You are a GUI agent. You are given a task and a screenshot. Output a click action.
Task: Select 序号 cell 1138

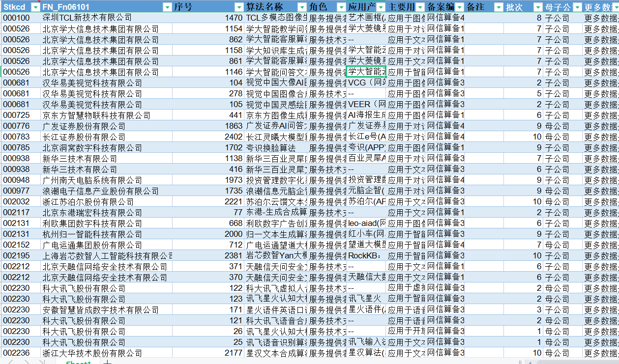click(x=208, y=158)
